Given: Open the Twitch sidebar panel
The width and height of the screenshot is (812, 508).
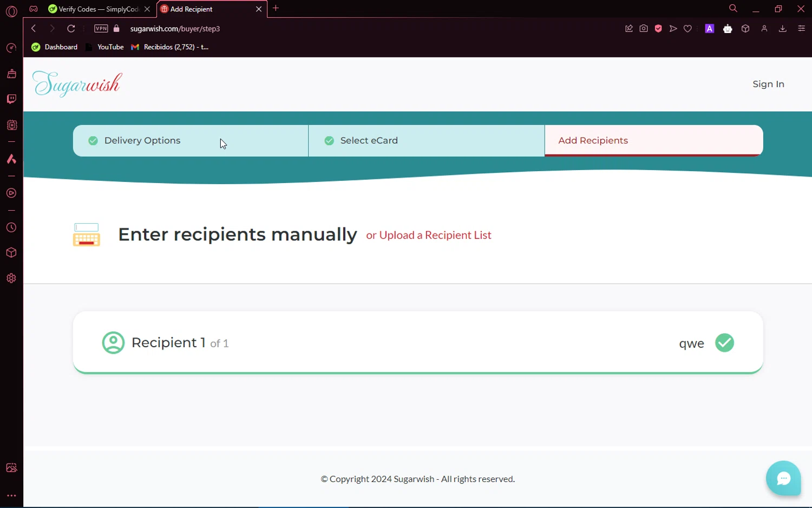Looking at the screenshot, I should pyautogui.click(x=11, y=99).
